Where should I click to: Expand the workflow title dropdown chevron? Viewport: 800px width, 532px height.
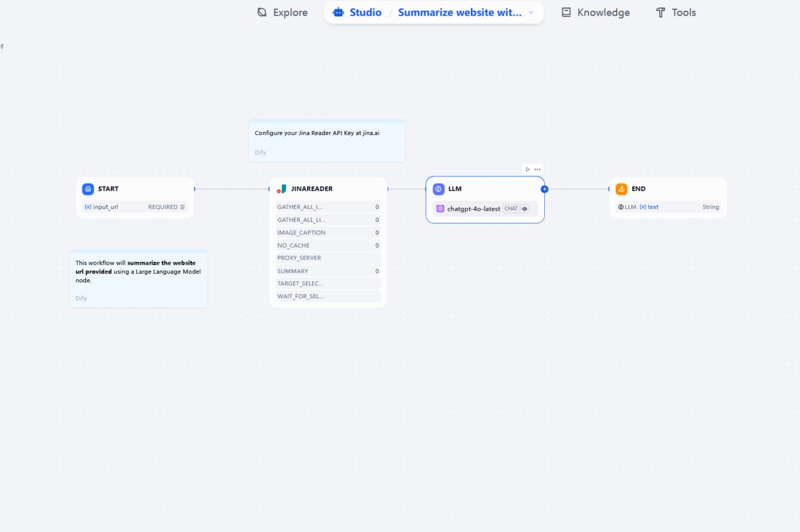coord(531,12)
